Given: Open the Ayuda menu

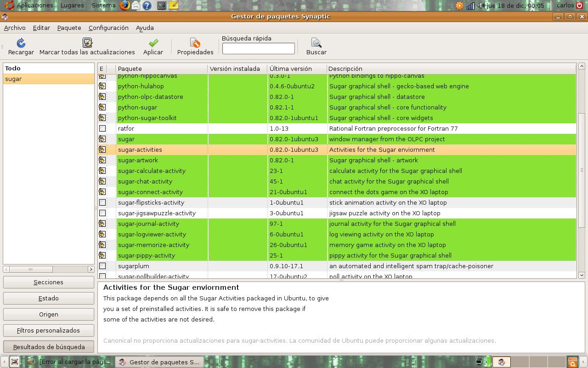Looking at the screenshot, I should (x=145, y=28).
